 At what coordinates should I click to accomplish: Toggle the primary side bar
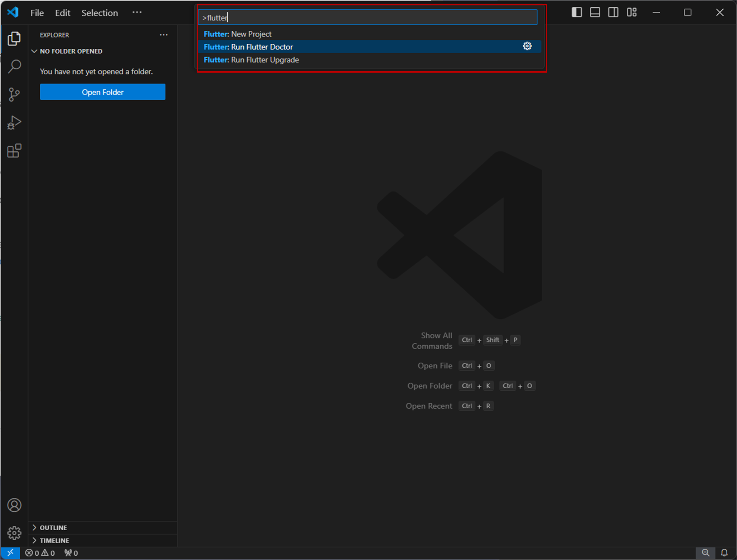576,13
